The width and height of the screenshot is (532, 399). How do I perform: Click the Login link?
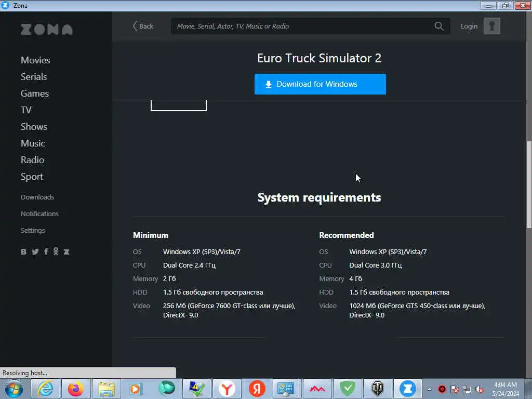pos(469,26)
